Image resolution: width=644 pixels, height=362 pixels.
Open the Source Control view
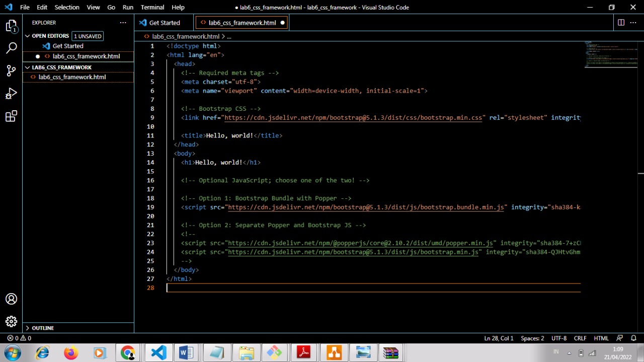[x=11, y=70]
